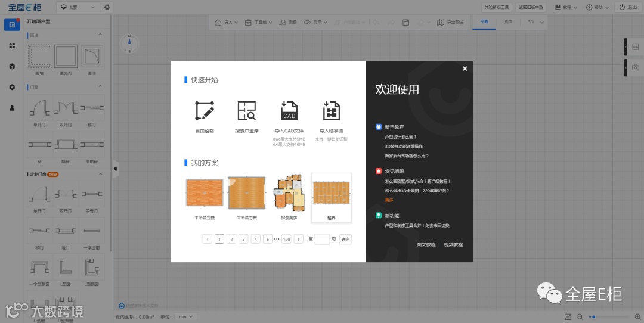Open the 工具箱 toolbox dropdown

point(258,22)
